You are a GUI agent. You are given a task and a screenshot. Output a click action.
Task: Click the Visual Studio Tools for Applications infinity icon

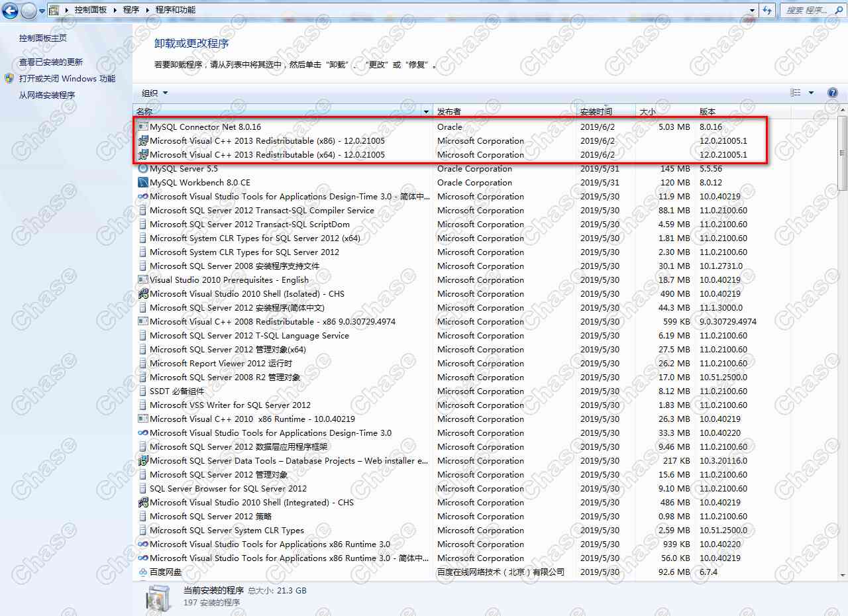pyautogui.click(x=143, y=196)
